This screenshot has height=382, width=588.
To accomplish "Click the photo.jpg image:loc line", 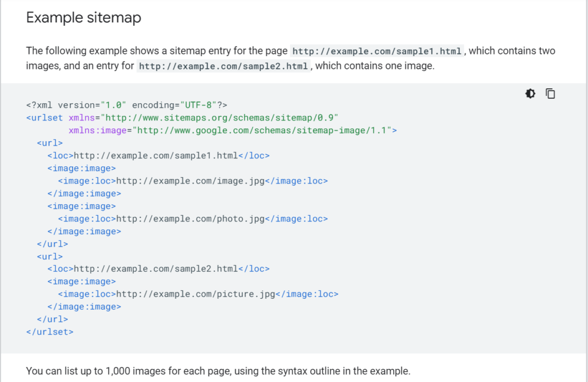I will [x=193, y=219].
